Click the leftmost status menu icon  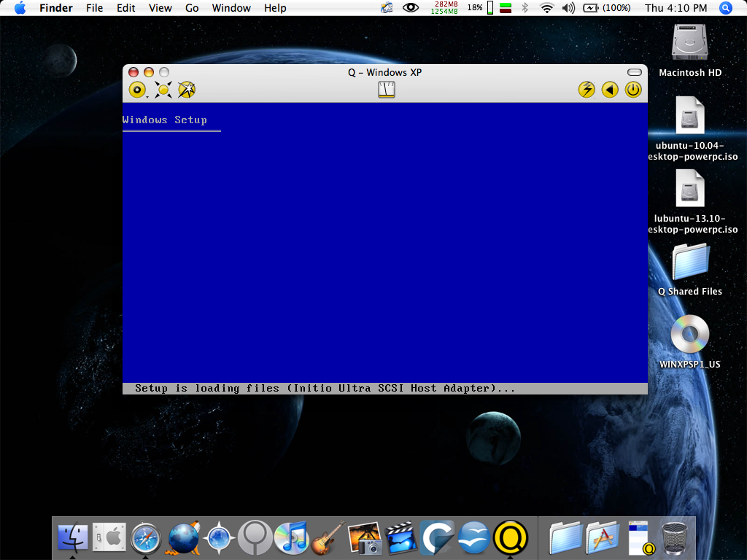[387, 8]
